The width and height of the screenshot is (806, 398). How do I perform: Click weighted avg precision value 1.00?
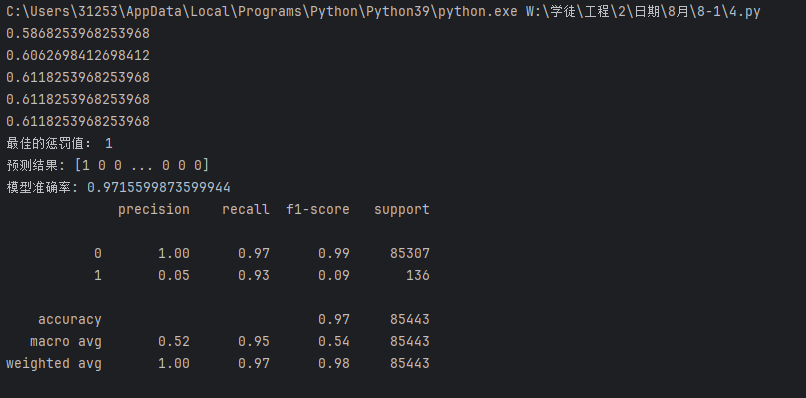click(x=174, y=364)
